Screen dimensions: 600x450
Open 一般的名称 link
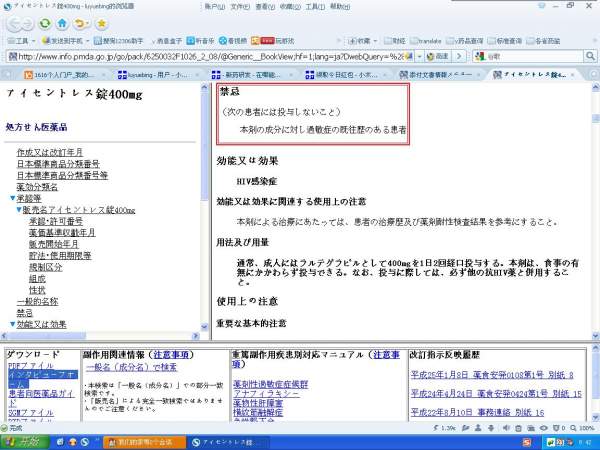pyautogui.click(x=38, y=302)
